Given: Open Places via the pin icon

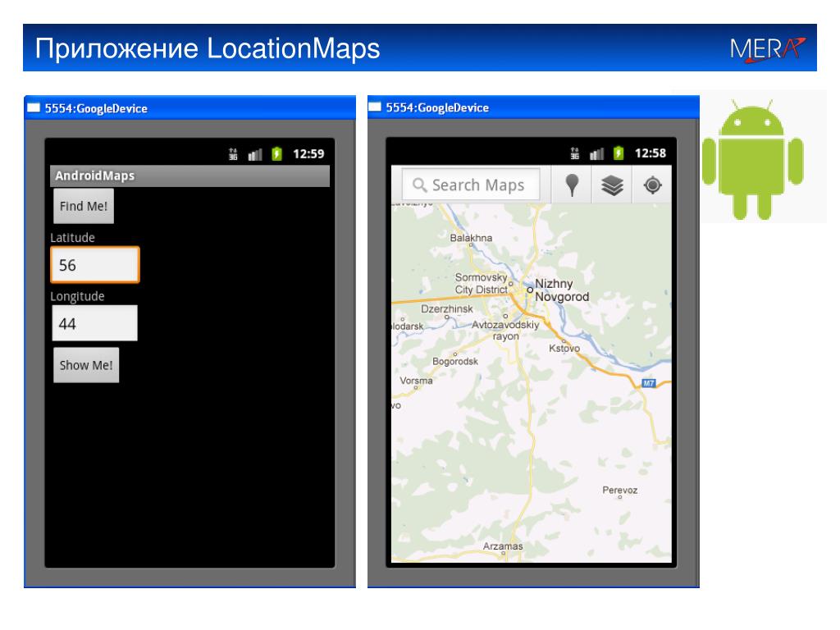Looking at the screenshot, I should click(x=572, y=185).
